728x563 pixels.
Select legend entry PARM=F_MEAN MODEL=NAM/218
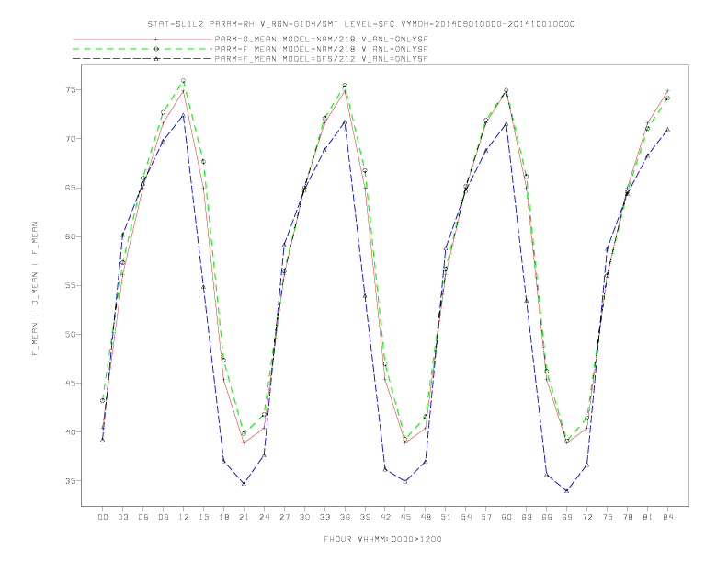[321, 49]
